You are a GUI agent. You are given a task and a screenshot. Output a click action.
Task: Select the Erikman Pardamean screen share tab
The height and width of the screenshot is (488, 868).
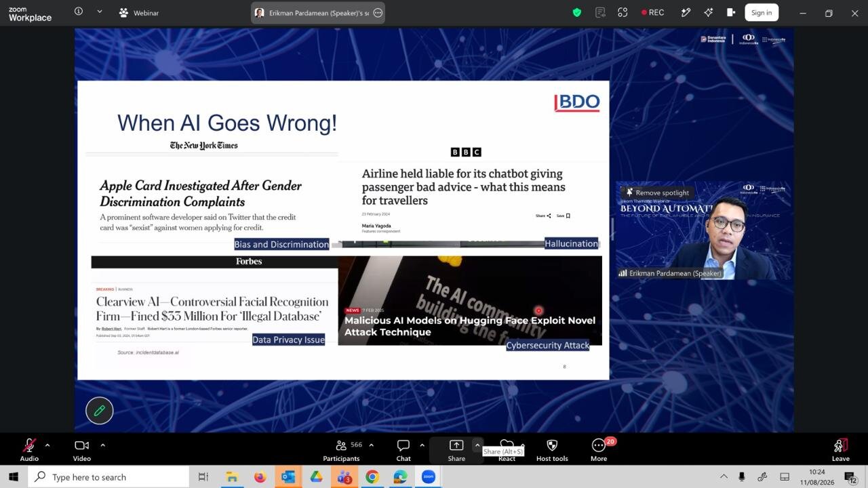pos(318,12)
